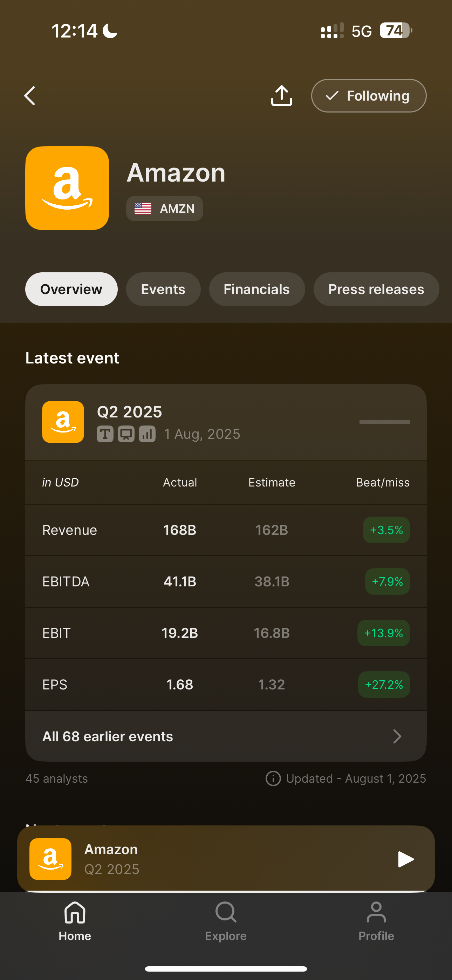Tap Revenue beat badge +3.5%

click(x=386, y=530)
